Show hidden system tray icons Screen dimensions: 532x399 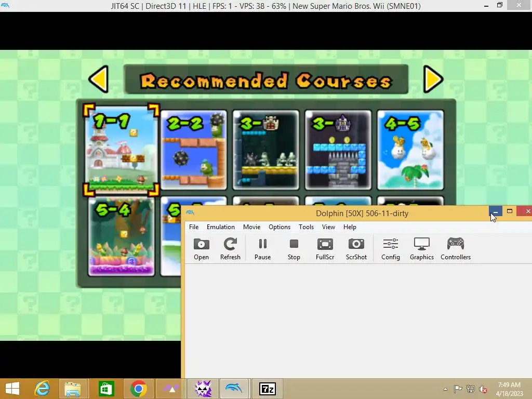tap(445, 389)
